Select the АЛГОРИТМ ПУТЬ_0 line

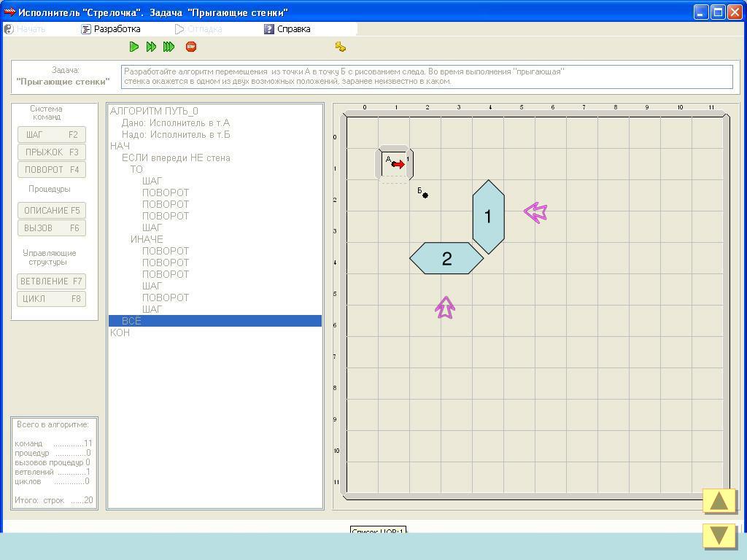click(x=154, y=112)
